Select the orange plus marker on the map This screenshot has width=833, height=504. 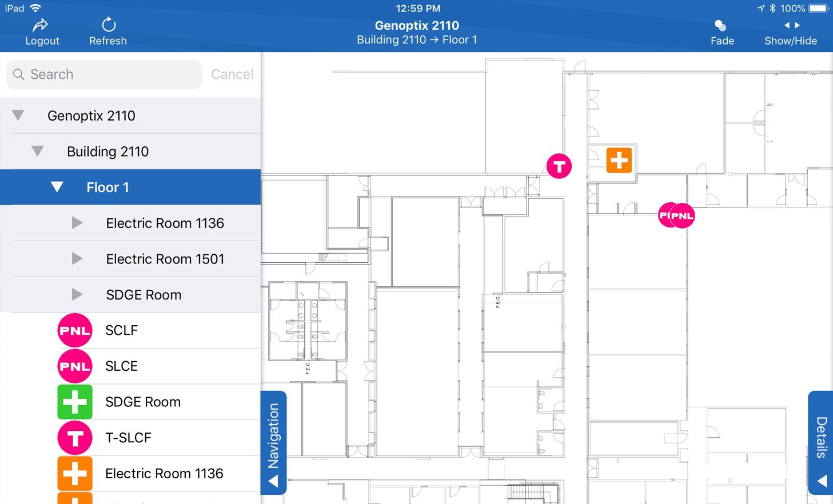click(619, 160)
